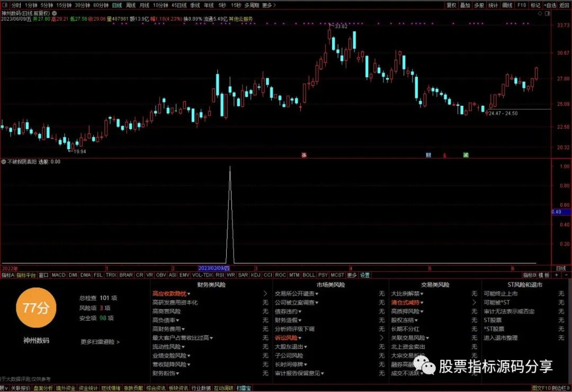Select the 日线 daily period tab

117,5
